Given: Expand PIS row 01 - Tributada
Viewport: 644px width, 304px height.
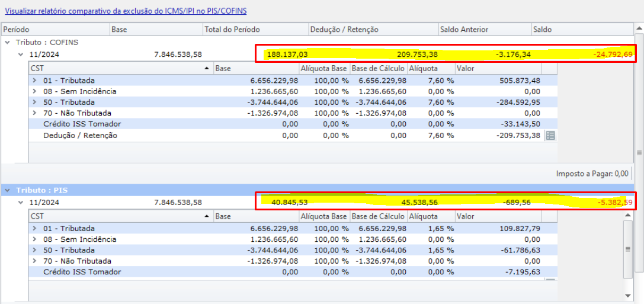Looking at the screenshot, I should [35, 228].
